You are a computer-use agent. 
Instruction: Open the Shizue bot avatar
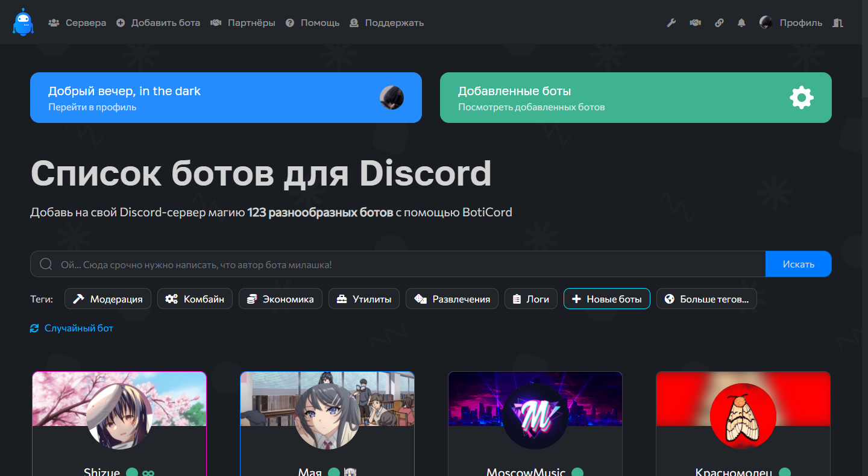coord(119,416)
